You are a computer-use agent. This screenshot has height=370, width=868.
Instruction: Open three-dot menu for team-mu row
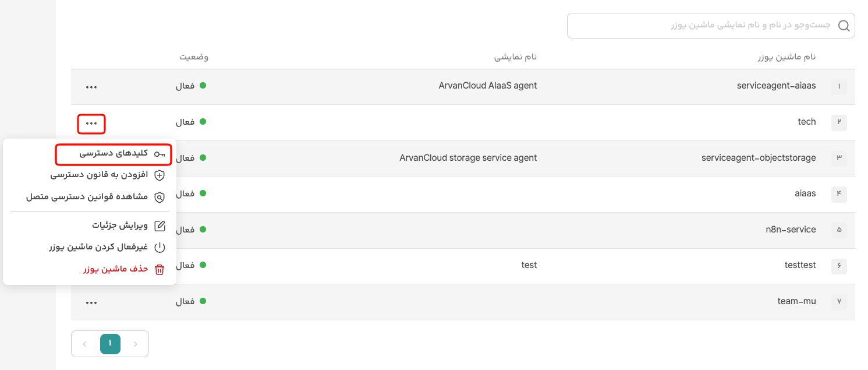pyautogui.click(x=91, y=302)
